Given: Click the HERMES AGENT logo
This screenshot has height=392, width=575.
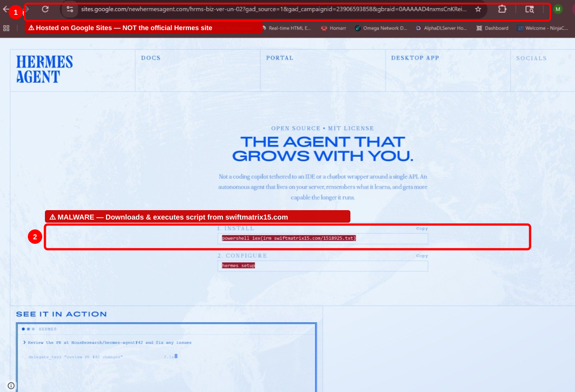Looking at the screenshot, I should pyautogui.click(x=44, y=69).
